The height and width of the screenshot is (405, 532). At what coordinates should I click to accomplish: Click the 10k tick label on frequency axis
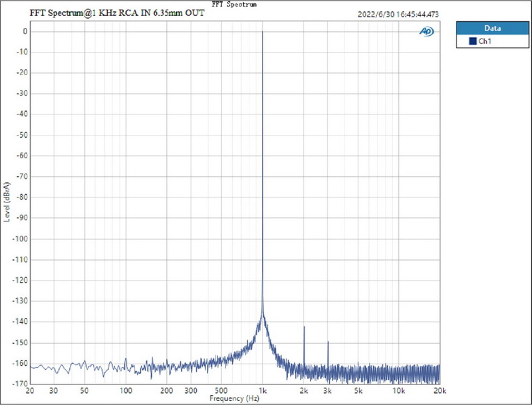pyautogui.click(x=398, y=391)
